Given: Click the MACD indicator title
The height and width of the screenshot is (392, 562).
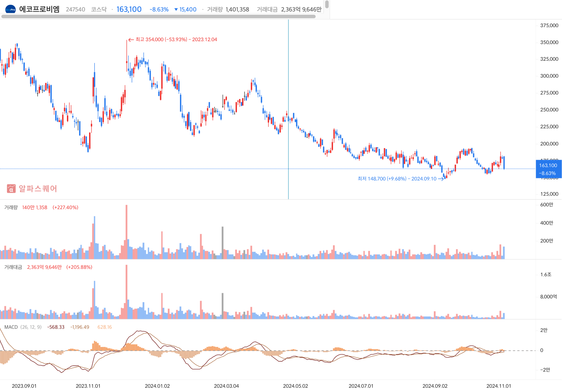Looking at the screenshot, I should (x=11, y=327).
